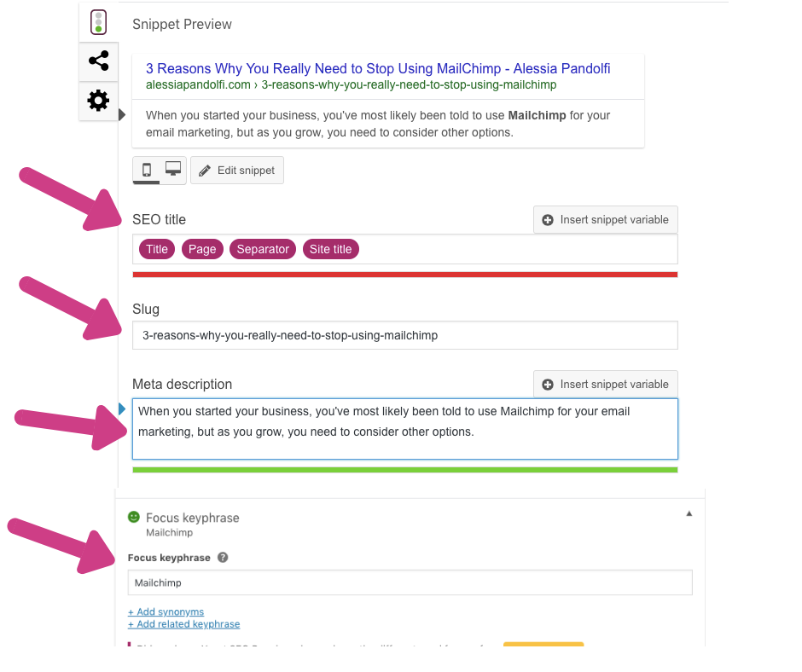Viewport: 802px width, 672px height.
Task: Open the SEO traffic light tab
Action: point(98,22)
